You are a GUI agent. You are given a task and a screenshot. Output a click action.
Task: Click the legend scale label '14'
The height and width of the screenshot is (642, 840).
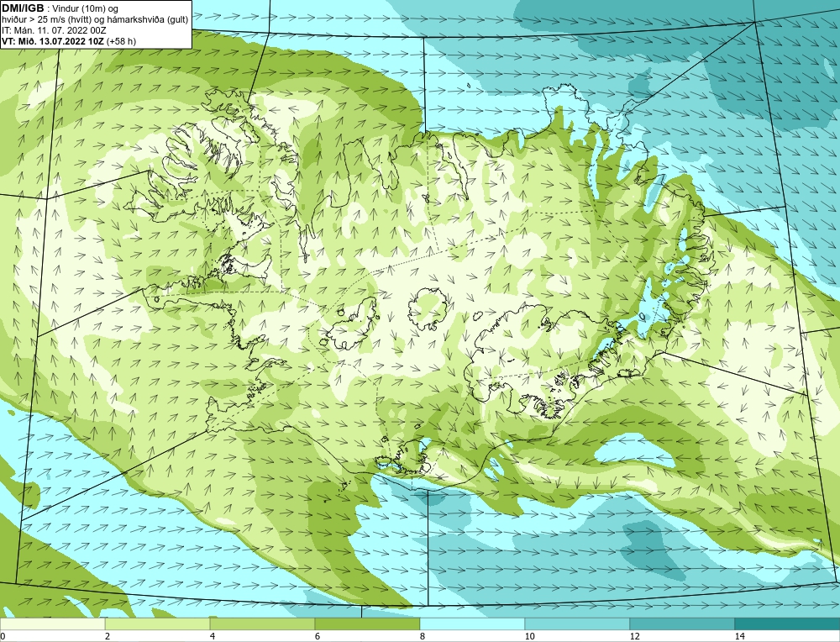740,636
